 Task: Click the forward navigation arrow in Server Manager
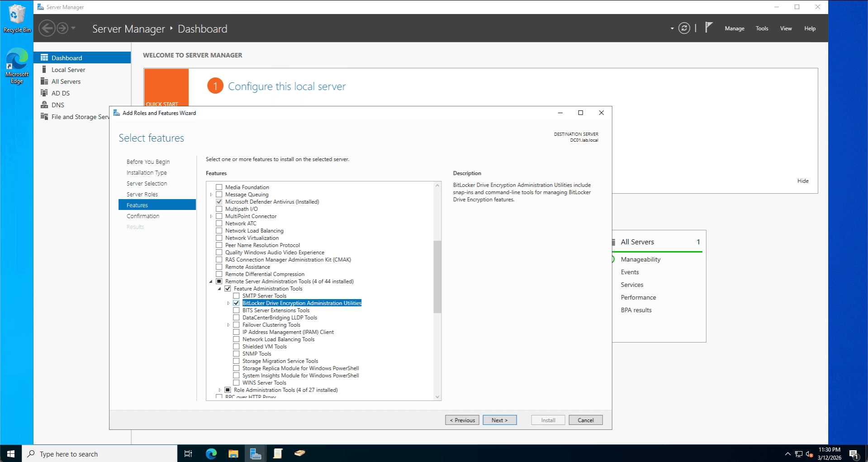(62, 29)
